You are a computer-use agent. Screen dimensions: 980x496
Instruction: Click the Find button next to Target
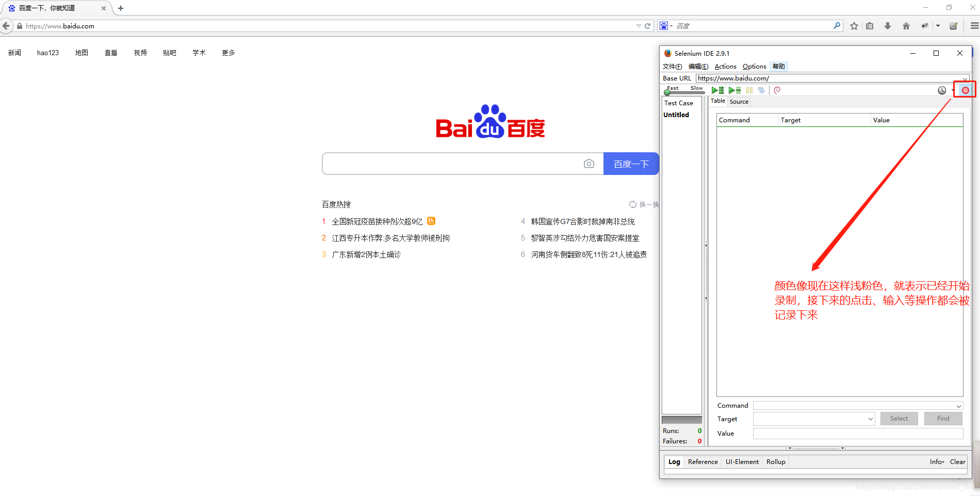point(943,419)
